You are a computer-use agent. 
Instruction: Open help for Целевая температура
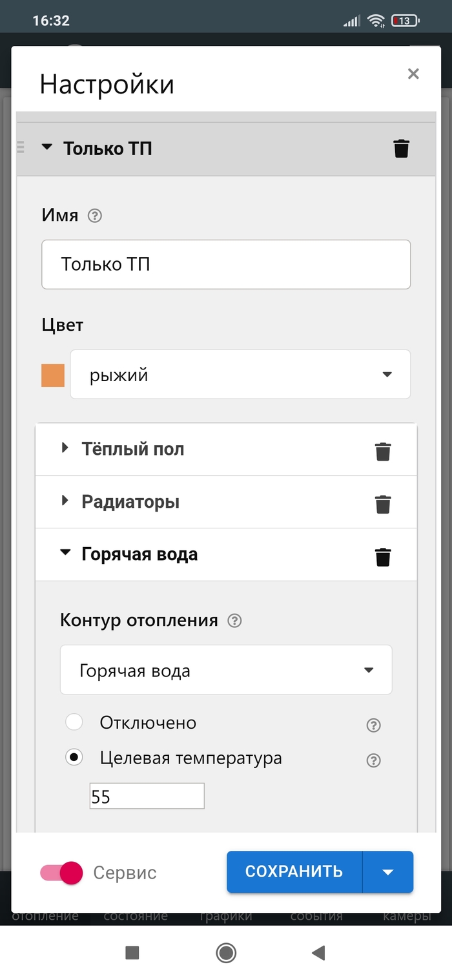(373, 760)
